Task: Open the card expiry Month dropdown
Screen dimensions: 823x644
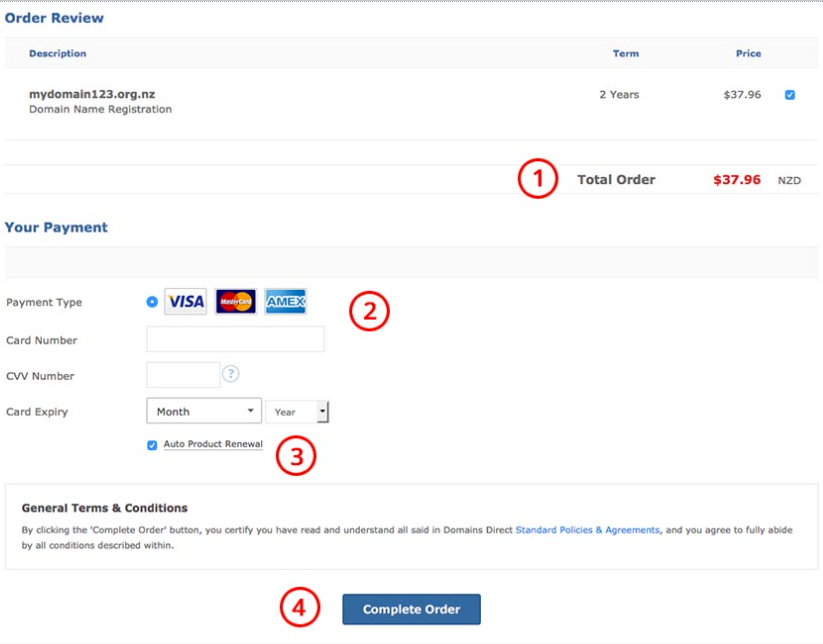Action: coord(204,411)
